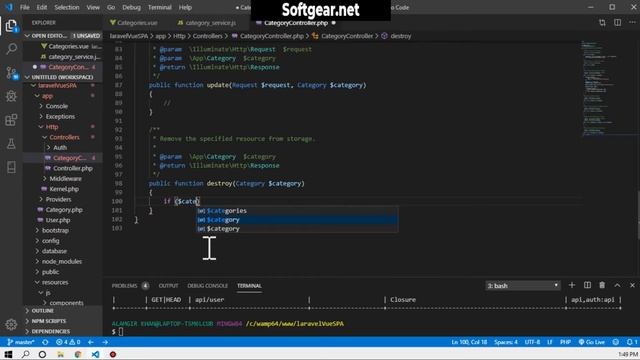Split the terminal pane

587,285
